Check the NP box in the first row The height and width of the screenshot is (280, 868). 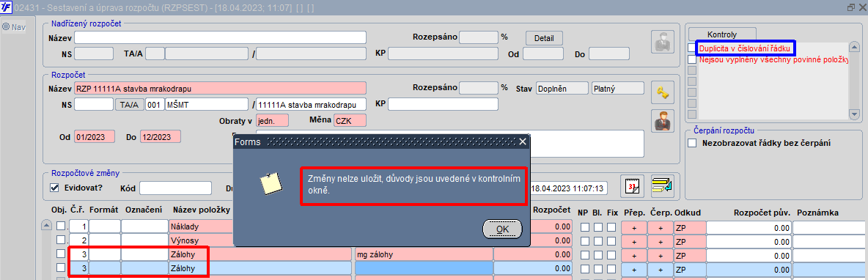[x=584, y=227]
